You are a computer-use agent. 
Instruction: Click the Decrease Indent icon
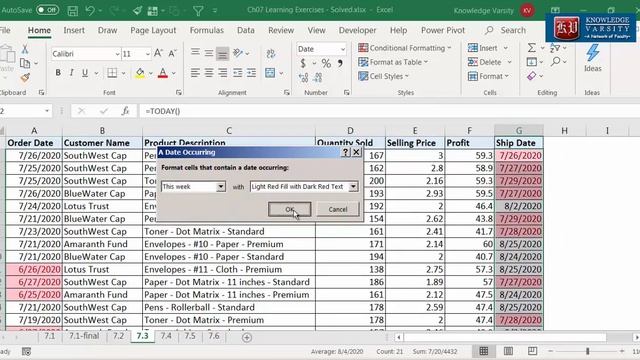pos(238,73)
